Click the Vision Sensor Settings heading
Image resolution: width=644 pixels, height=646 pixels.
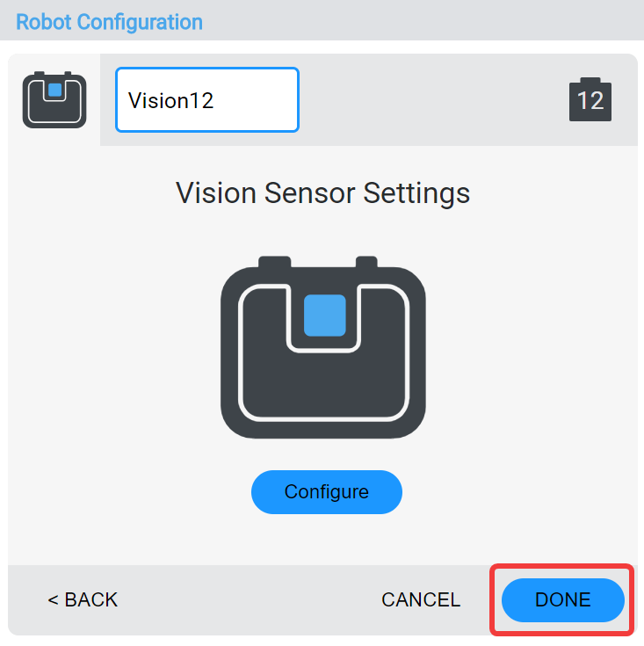coord(323,192)
